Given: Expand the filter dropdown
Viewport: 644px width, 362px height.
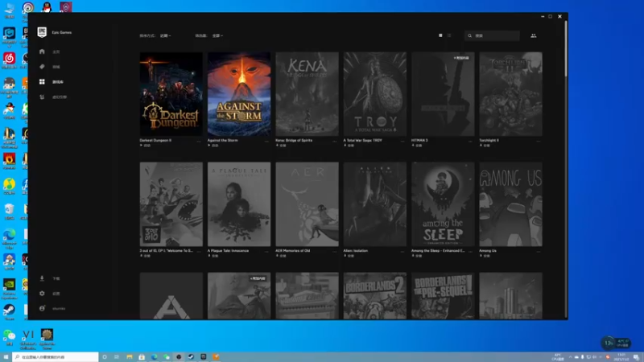Looking at the screenshot, I should point(217,35).
